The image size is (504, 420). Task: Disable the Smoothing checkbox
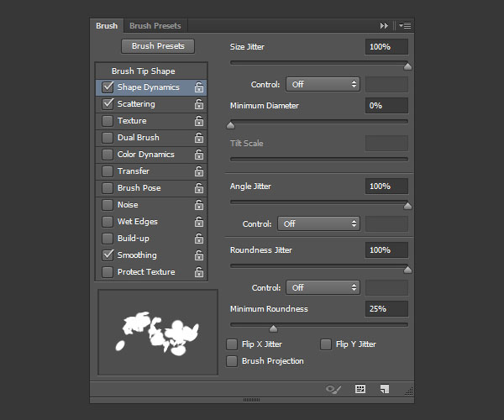pyautogui.click(x=108, y=255)
